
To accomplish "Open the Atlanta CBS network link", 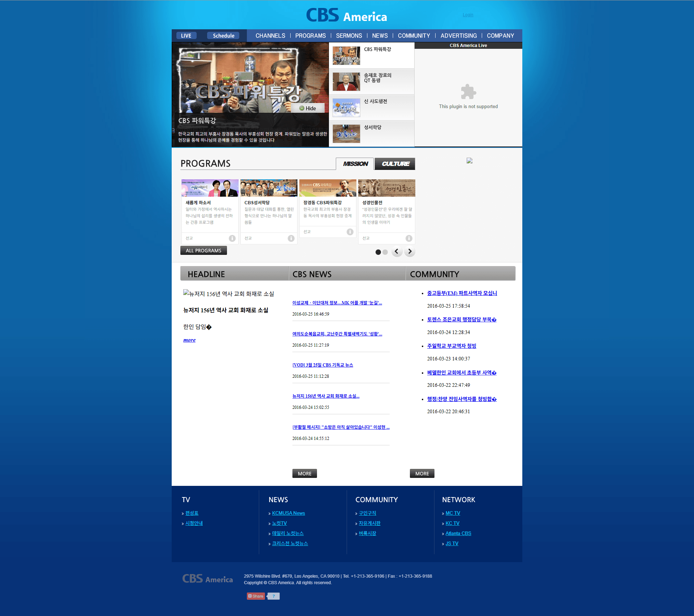I will point(458,534).
